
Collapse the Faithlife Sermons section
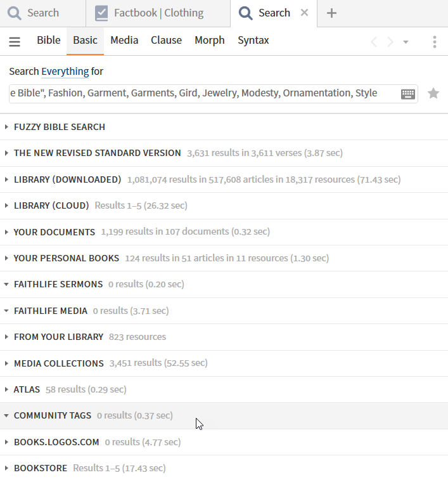[6, 284]
